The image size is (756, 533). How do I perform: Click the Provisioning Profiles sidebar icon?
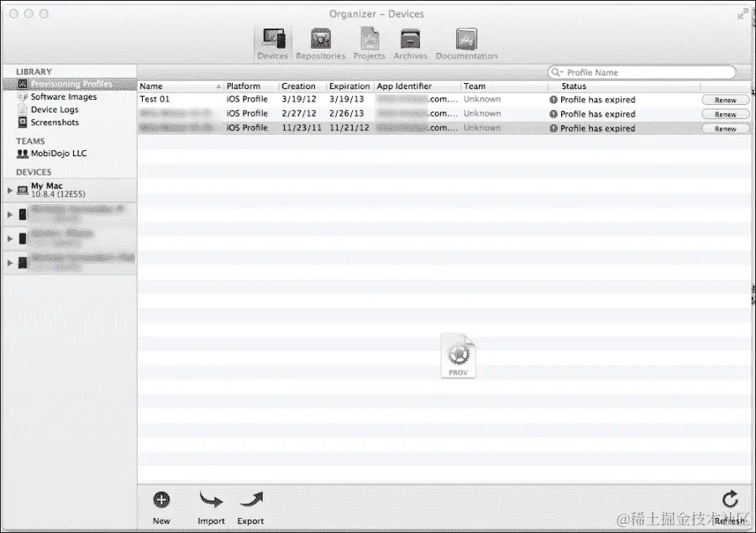[x=22, y=84]
